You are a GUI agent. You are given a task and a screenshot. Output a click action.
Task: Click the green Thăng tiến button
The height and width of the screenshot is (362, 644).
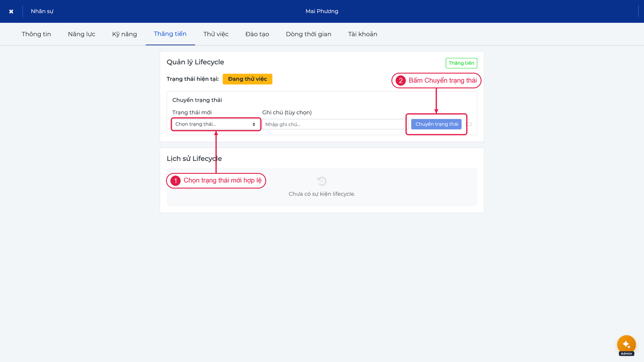(461, 63)
